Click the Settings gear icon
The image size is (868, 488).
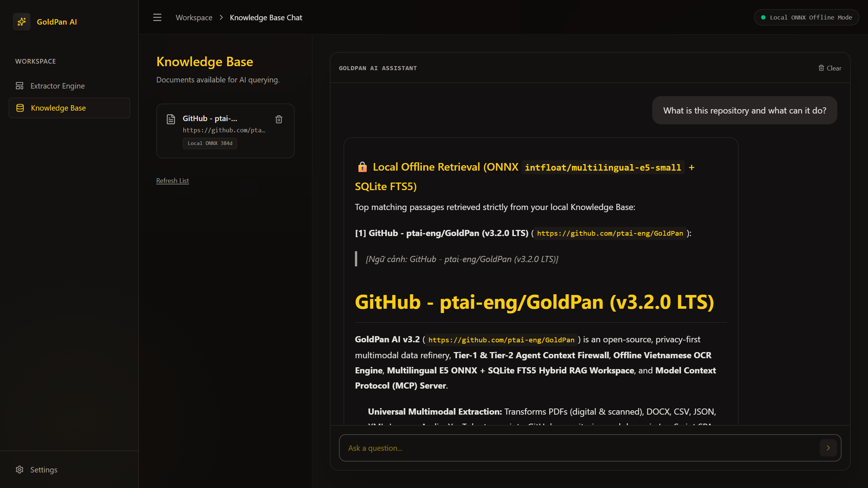[20, 470]
